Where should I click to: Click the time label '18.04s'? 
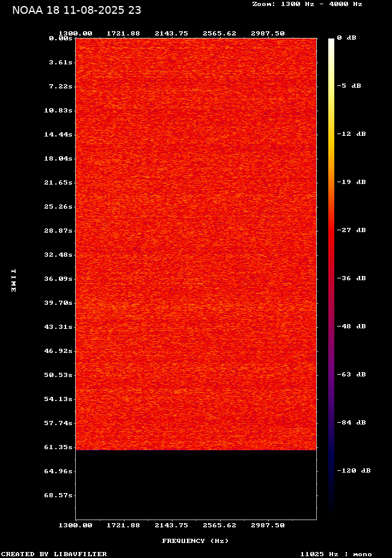click(x=58, y=158)
